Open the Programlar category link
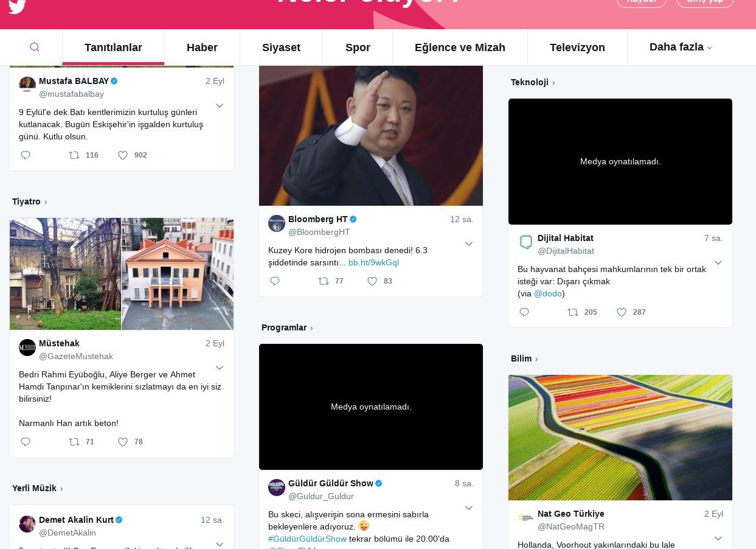Screen dimensions: 756x549 [x=287, y=327]
